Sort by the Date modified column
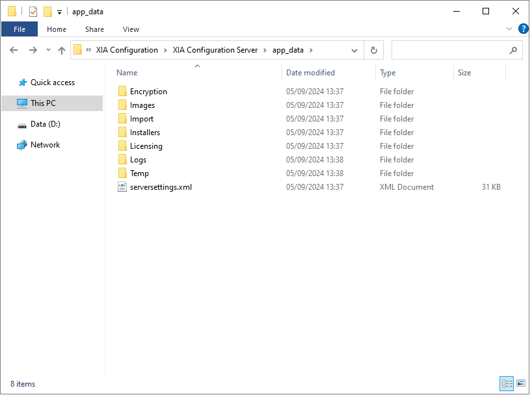Image resolution: width=532 pixels, height=397 pixels. pos(310,73)
